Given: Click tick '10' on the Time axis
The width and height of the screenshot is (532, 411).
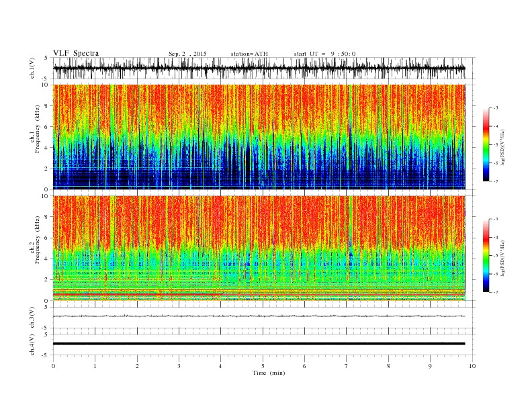Looking at the screenshot, I should click(472, 366).
